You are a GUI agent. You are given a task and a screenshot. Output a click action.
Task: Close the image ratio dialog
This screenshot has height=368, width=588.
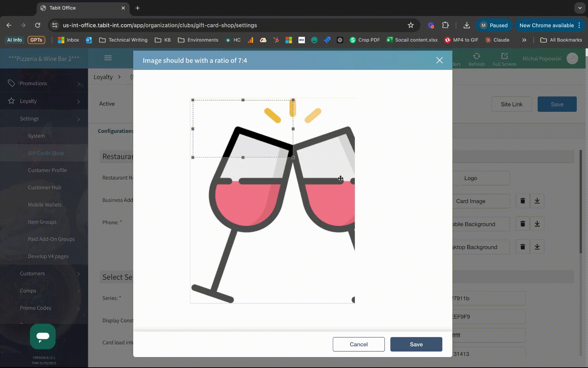coord(439,60)
